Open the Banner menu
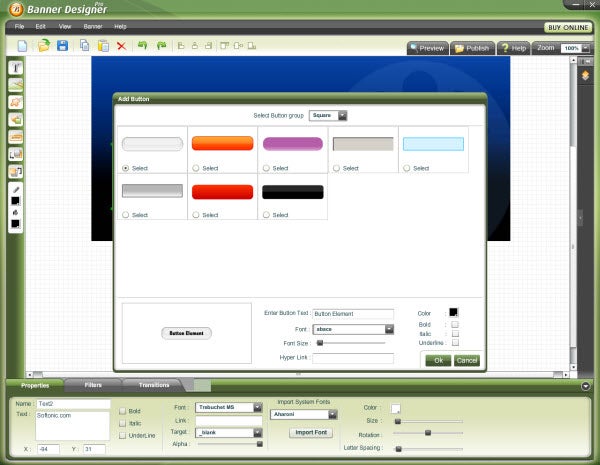The width and height of the screenshot is (600, 465). pyautogui.click(x=93, y=26)
